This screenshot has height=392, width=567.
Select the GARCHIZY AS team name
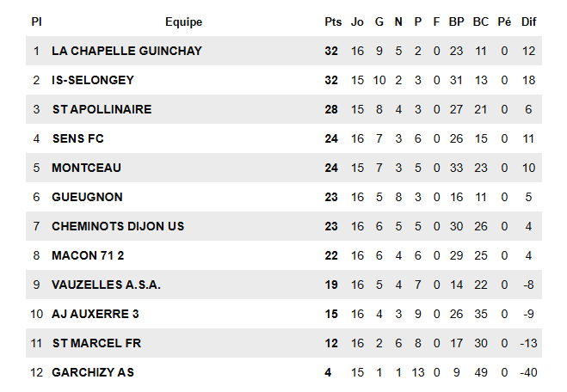[x=93, y=372]
